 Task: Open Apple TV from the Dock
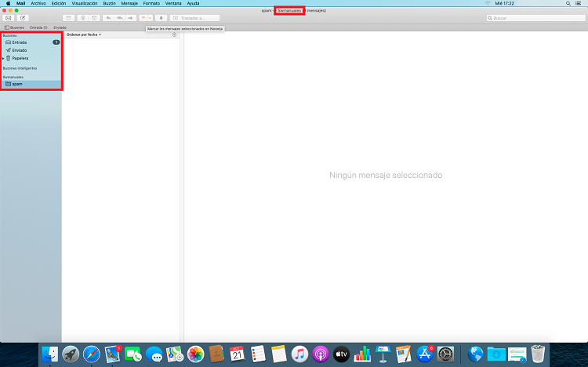341,354
